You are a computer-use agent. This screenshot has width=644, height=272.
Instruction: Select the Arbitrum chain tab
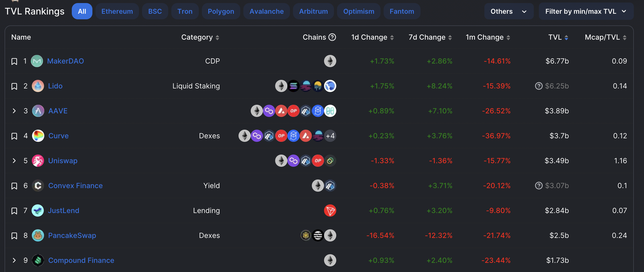click(313, 11)
